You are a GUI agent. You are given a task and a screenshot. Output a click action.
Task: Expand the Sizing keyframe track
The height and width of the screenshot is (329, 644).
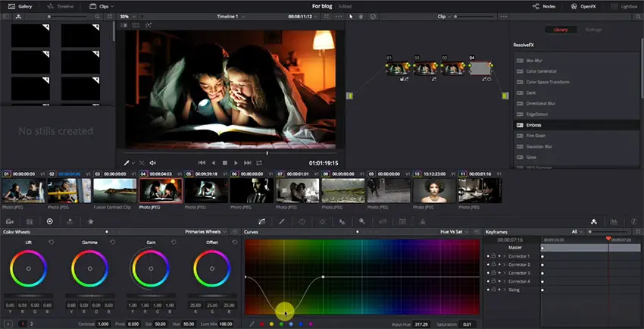(505, 290)
